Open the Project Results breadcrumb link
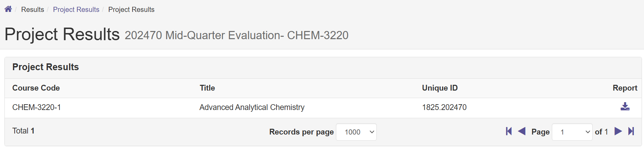This screenshot has height=157, width=644. tap(76, 10)
